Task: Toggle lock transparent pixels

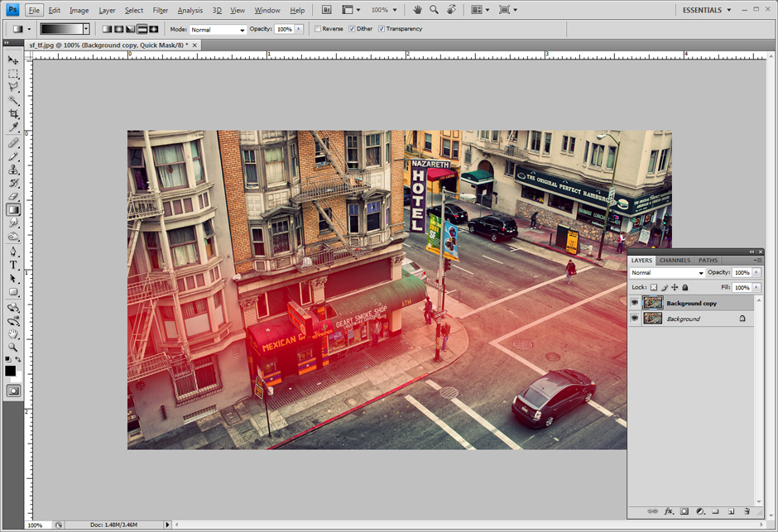Action: pyautogui.click(x=654, y=287)
